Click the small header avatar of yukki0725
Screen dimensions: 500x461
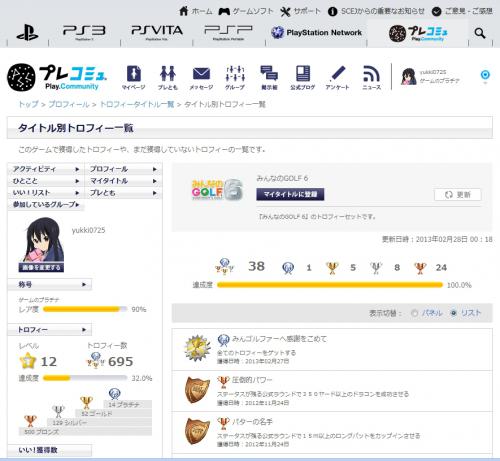coord(409,77)
